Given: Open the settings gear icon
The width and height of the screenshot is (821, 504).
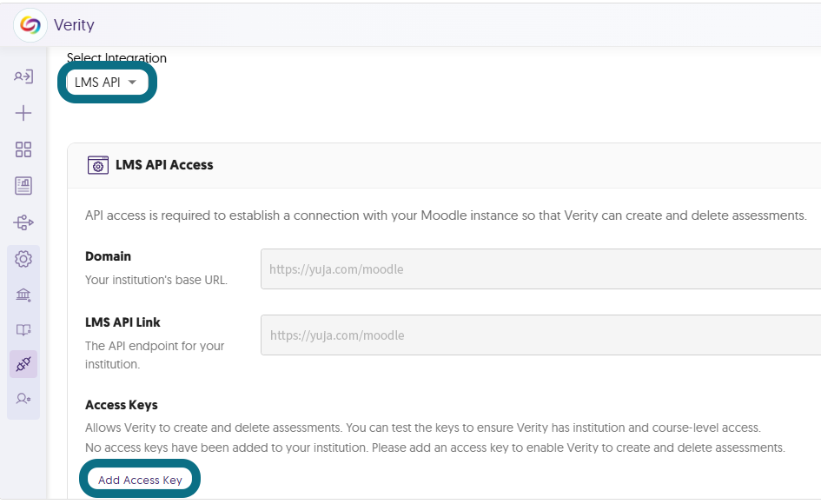Looking at the screenshot, I should pyautogui.click(x=23, y=259).
